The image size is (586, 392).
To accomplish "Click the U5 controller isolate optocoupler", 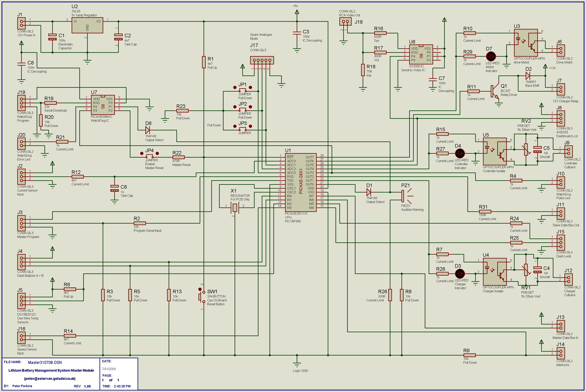I will pyautogui.click(x=495, y=152).
